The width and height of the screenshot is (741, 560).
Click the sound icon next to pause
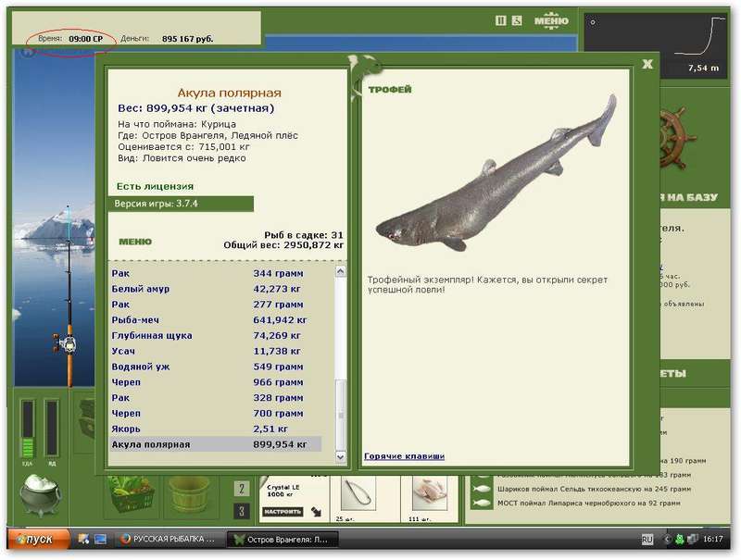pos(517,20)
